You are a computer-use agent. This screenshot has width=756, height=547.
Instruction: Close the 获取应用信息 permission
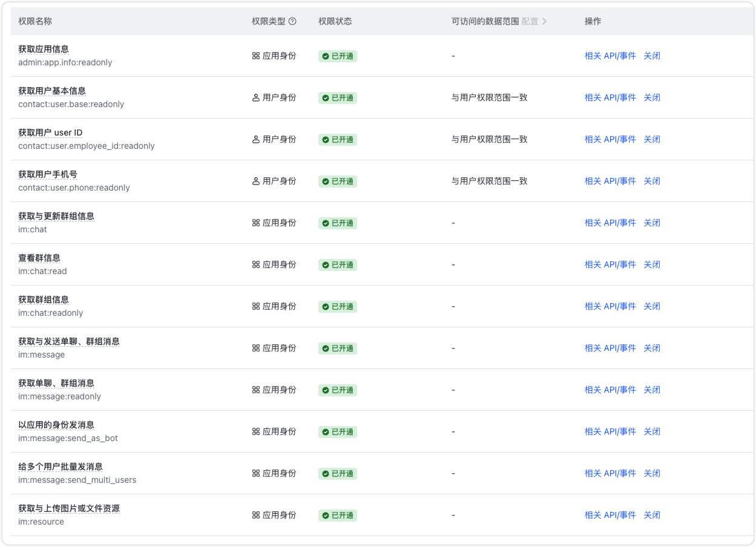tap(651, 56)
